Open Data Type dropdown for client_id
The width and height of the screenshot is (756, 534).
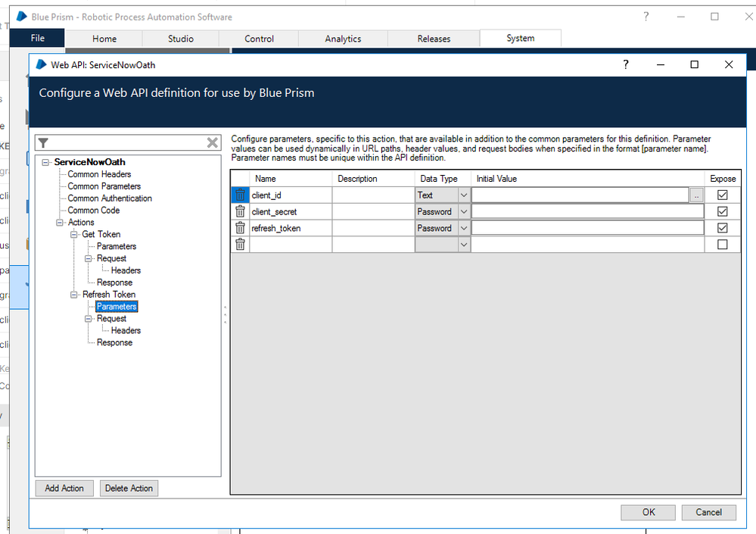(x=464, y=195)
